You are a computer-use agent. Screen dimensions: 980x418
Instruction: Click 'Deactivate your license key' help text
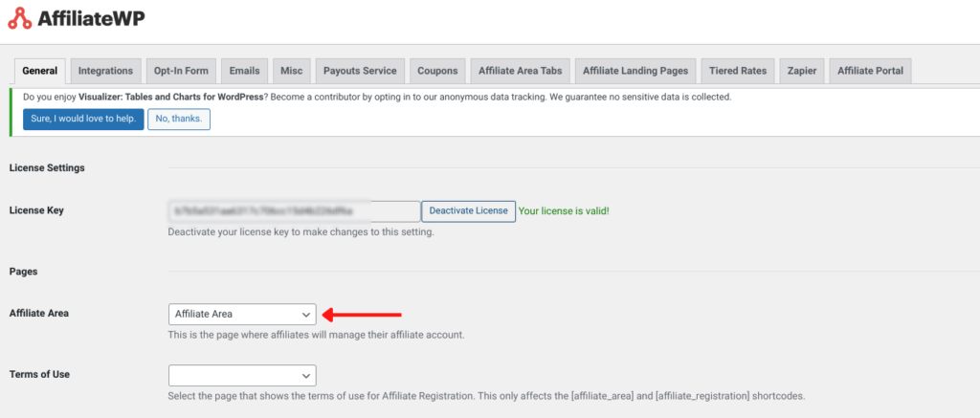[301, 232]
